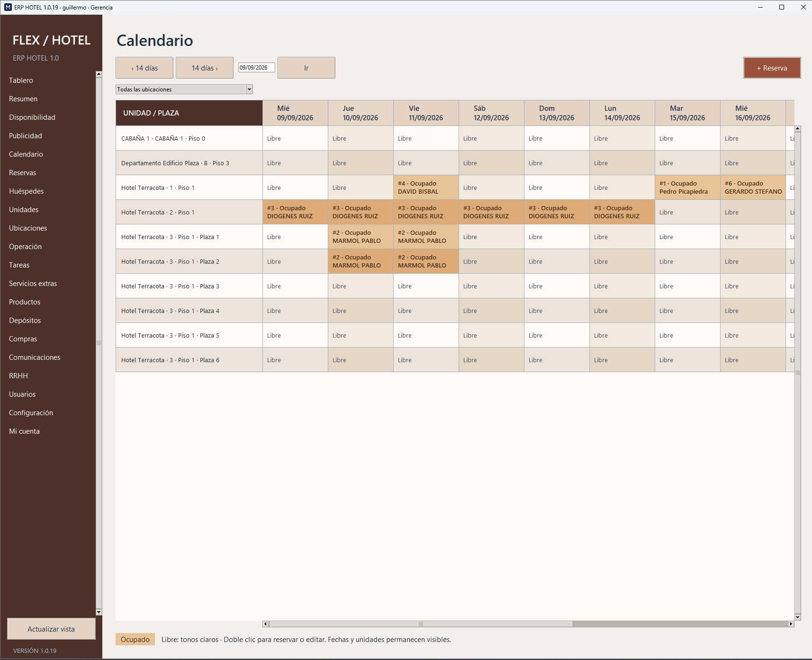Go to Disponibilidad in sidebar
Image resolution: width=812 pixels, height=660 pixels.
(x=32, y=117)
